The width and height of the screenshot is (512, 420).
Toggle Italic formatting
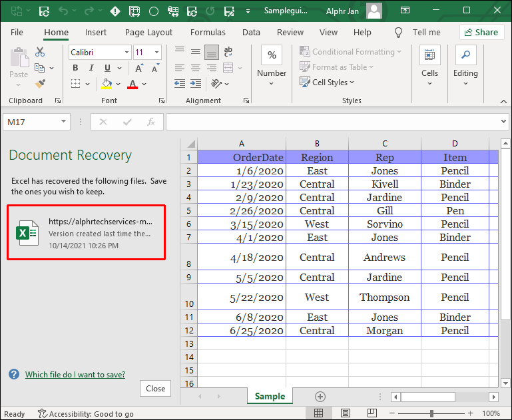click(x=90, y=68)
